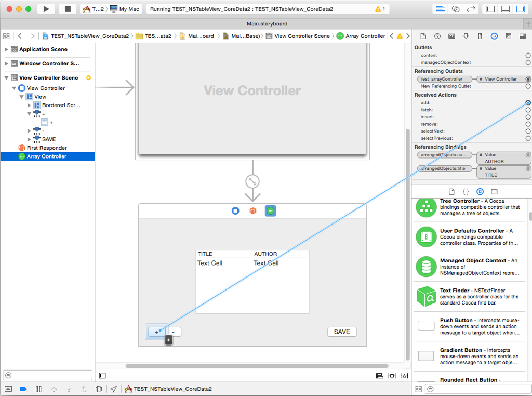532x396 pixels.
Task: Expand the Bordered Scroll View item
Action: click(29, 105)
